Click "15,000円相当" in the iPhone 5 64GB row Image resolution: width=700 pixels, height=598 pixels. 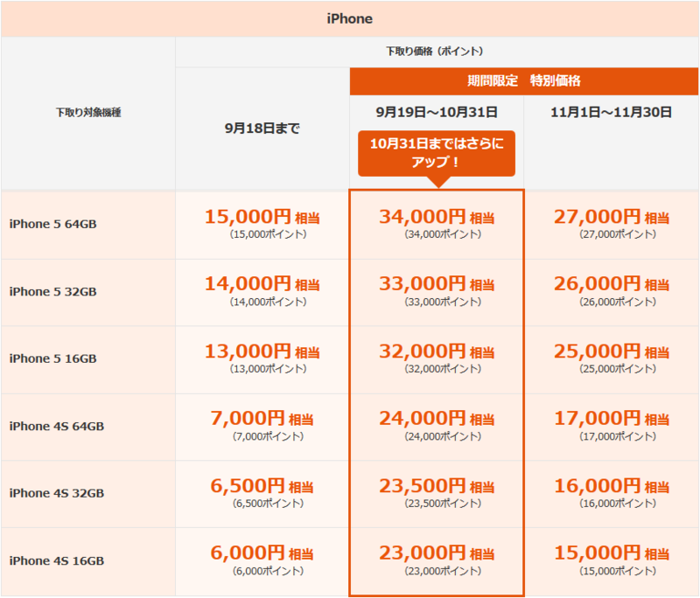pyautogui.click(x=262, y=217)
